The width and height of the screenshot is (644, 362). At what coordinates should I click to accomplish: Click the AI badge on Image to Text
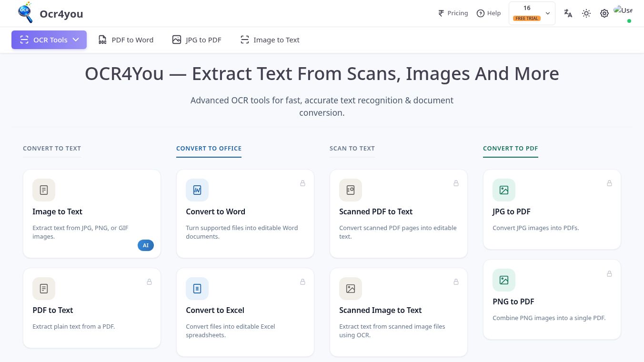[x=146, y=245]
